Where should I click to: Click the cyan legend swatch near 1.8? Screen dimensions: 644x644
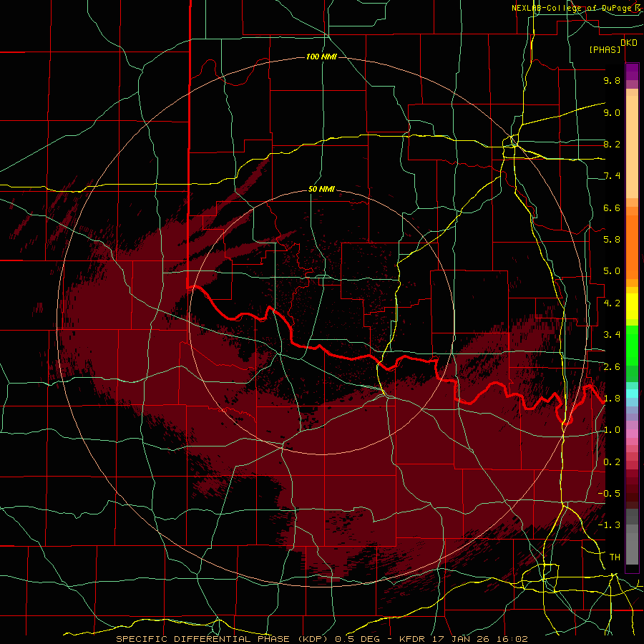point(632,394)
